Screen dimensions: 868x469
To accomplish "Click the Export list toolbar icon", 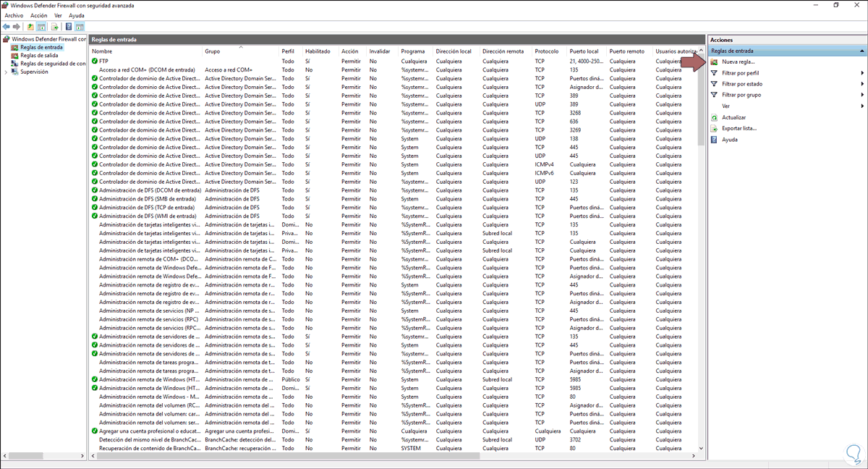I will (x=54, y=27).
